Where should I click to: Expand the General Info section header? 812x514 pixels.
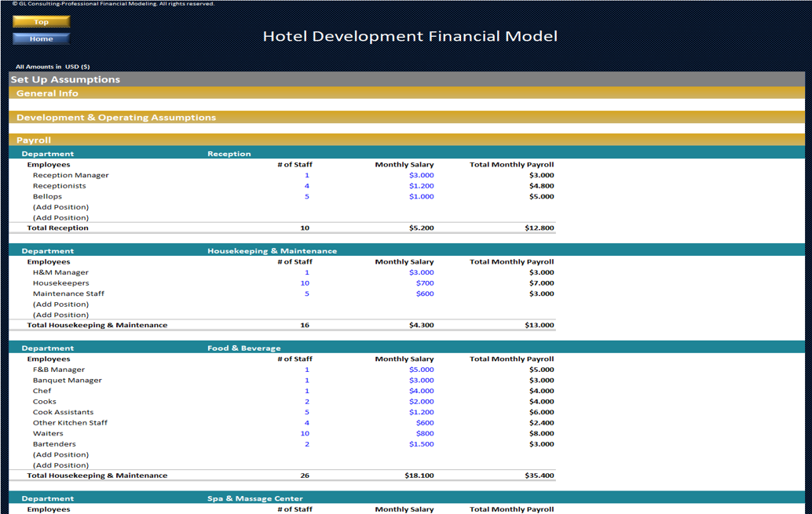coord(407,93)
